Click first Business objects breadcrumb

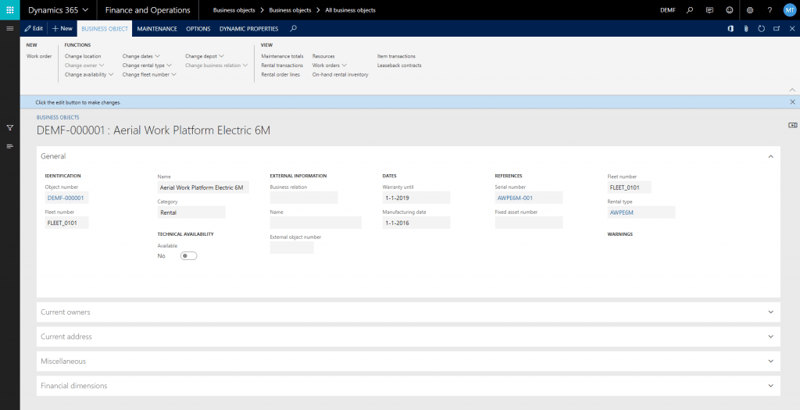pyautogui.click(x=234, y=10)
